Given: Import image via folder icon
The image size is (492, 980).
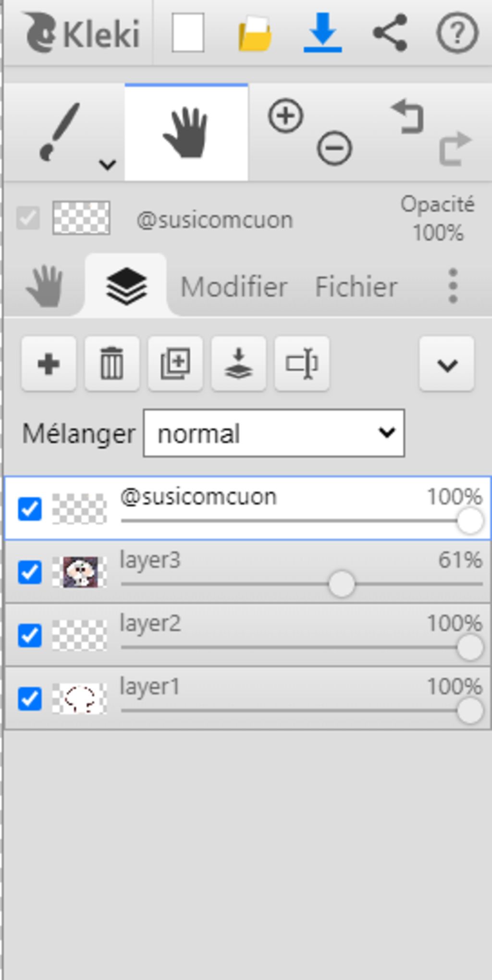Looking at the screenshot, I should (x=255, y=34).
